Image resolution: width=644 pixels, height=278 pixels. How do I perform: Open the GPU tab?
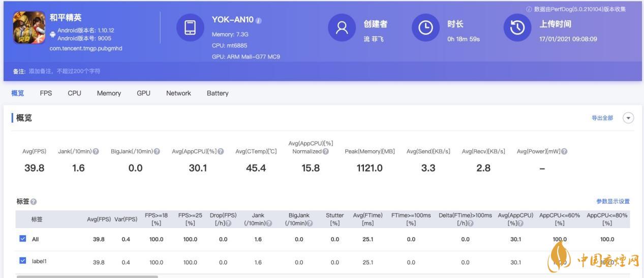143,93
